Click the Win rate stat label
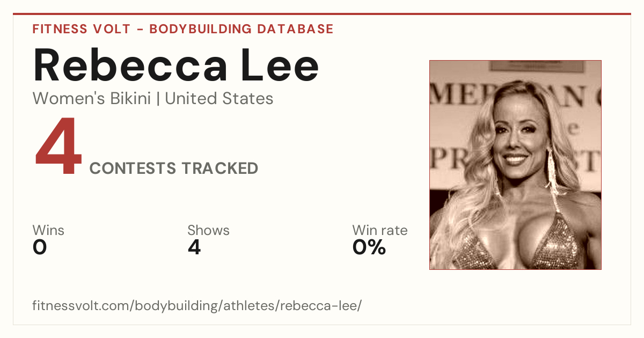Screen dimensions: 644x338 (380, 231)
